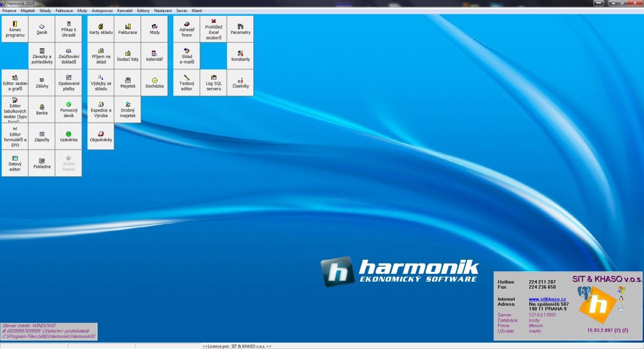
Task: Click Hotline number 224 211 287
Action: click(542, 282)
